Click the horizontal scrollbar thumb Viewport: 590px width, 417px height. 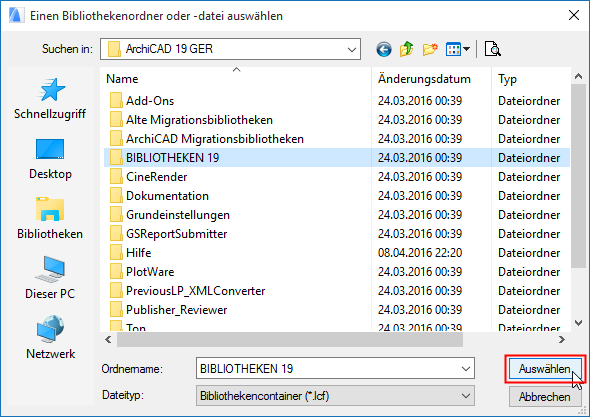click(290, 340)
